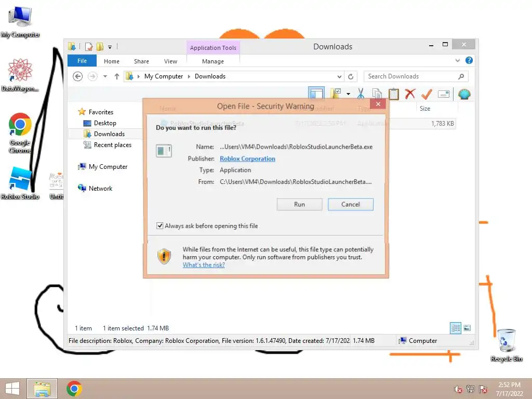Screen dimensions: 532x399
Task: Click the red X Delete icon
Action: coord(410,94)
